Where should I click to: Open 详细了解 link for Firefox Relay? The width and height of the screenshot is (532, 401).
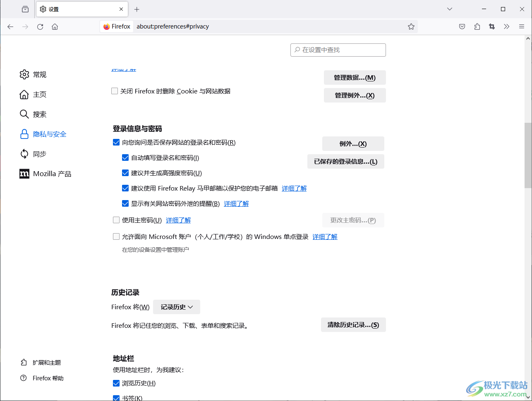coord(294,189)
